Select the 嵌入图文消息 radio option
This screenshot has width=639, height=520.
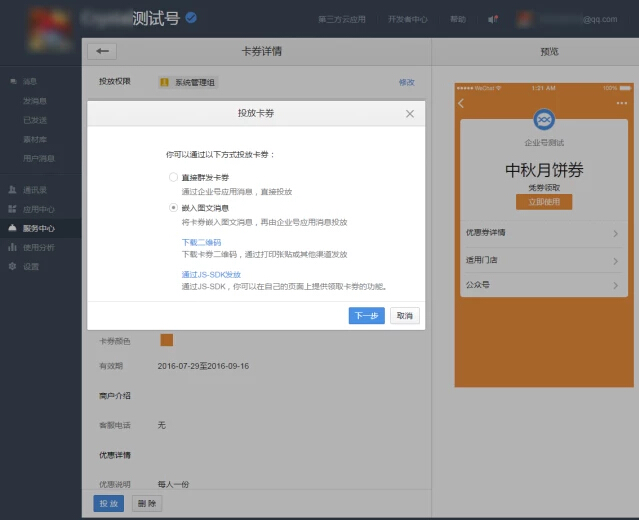click(x=173, y=207)
